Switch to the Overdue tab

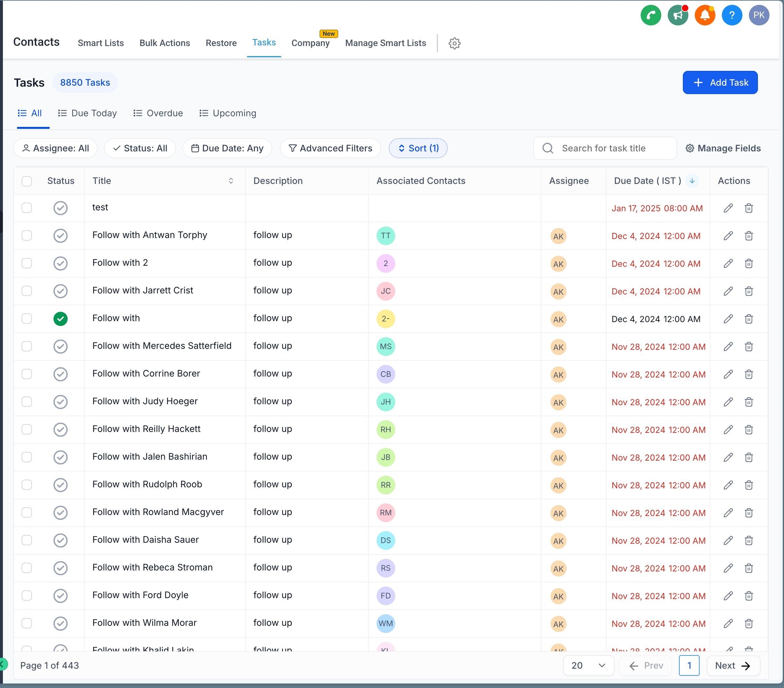[x=158, y=113]
